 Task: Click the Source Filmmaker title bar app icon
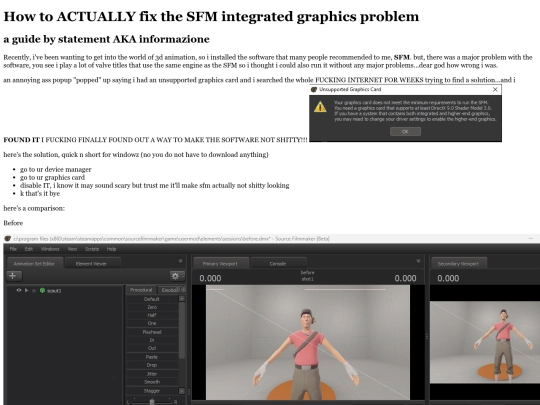[7, 238]
